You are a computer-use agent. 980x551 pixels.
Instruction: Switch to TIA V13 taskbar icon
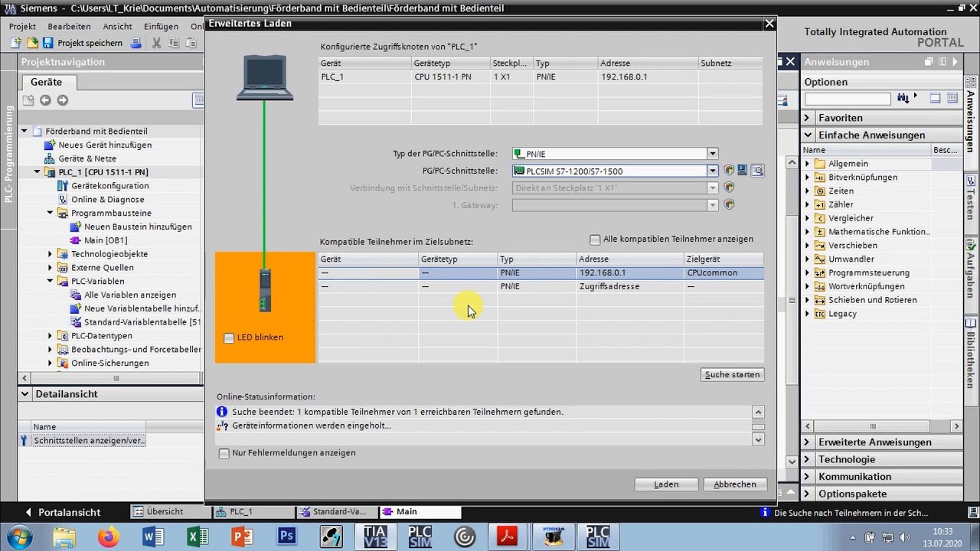click(376, 536)
